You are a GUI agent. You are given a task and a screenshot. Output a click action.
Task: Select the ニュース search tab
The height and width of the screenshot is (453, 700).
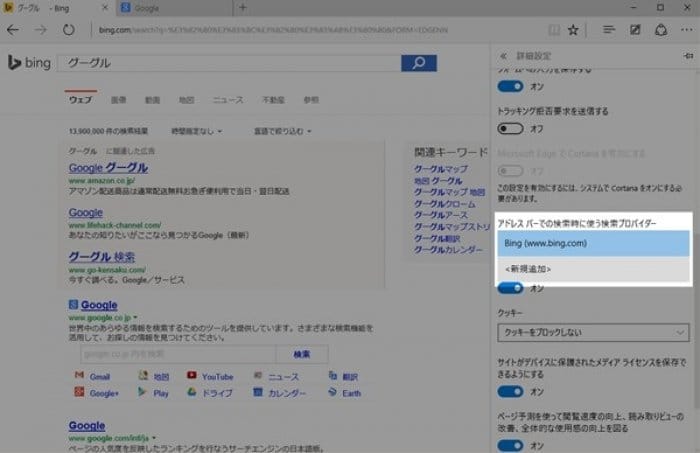[228, 100]
